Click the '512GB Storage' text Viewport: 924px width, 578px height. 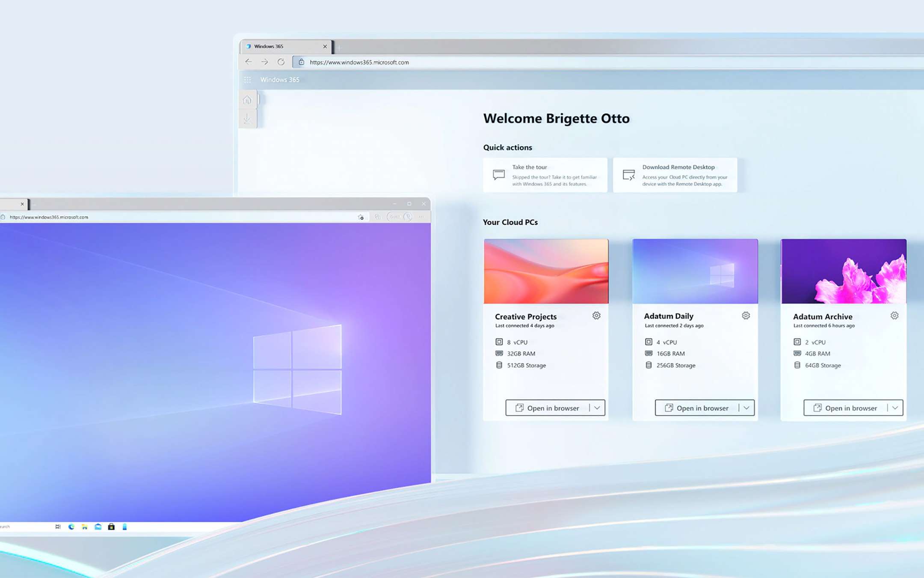pos(527,365)
